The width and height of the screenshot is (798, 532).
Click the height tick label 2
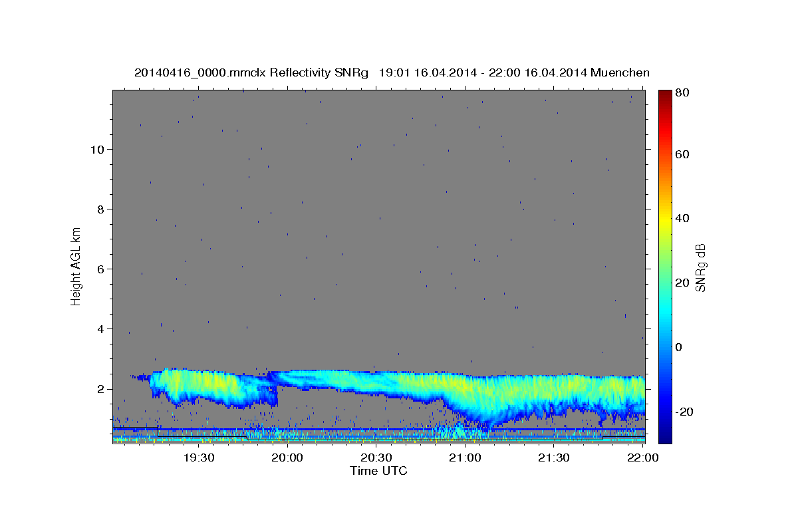[x=102, y=388]
